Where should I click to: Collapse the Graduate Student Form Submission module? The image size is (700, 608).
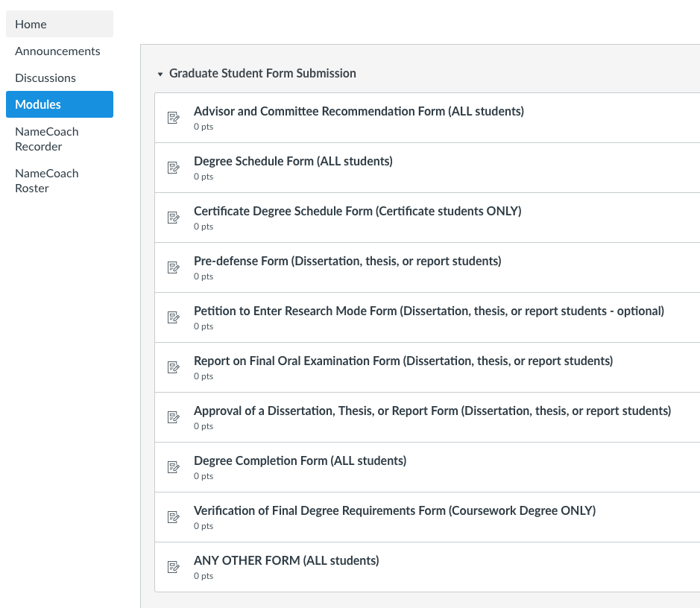(x=160, y=74)
